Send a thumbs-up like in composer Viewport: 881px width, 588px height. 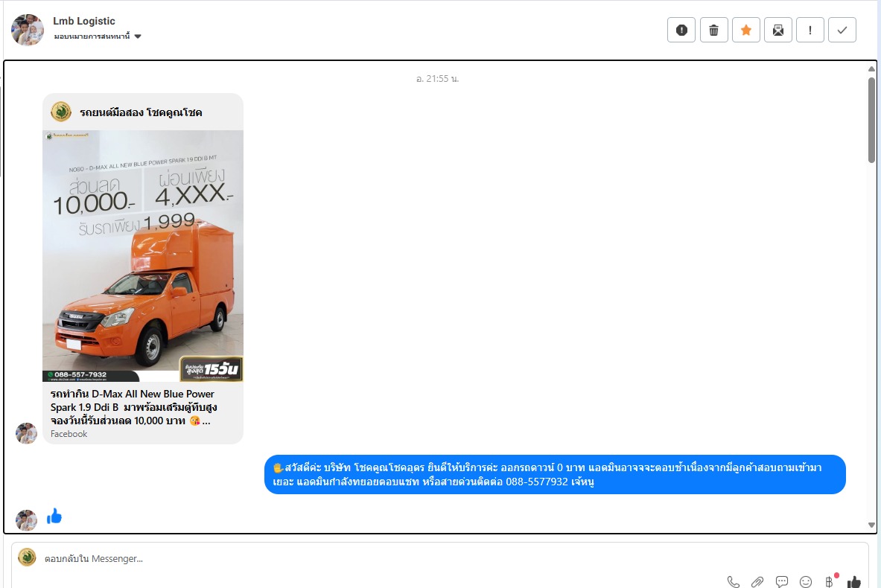click(853, 581)
